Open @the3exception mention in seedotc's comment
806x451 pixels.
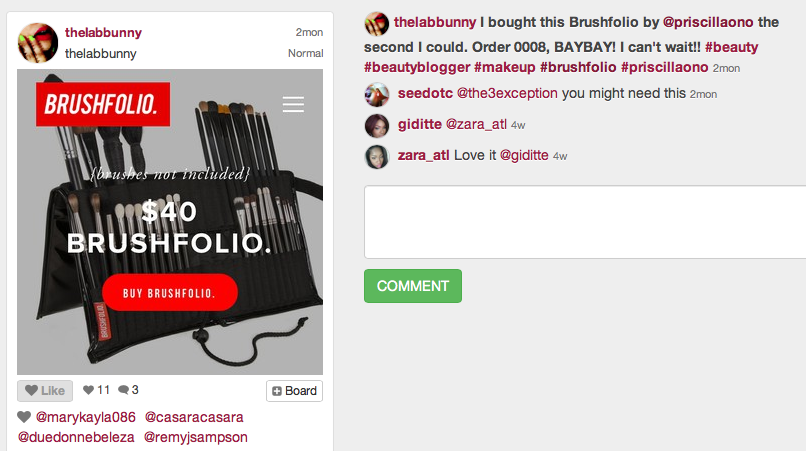click(507, 93)
